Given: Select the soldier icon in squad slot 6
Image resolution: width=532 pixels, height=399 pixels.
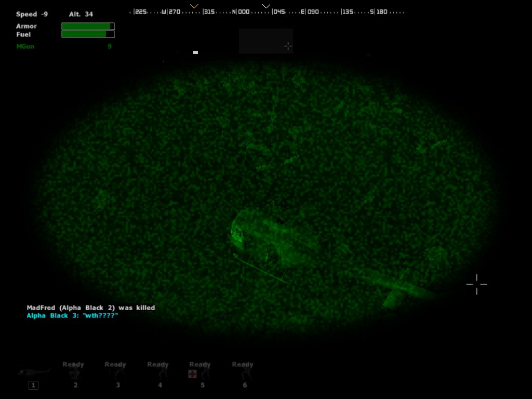Looking at the screenshot, I should [247, 374].
